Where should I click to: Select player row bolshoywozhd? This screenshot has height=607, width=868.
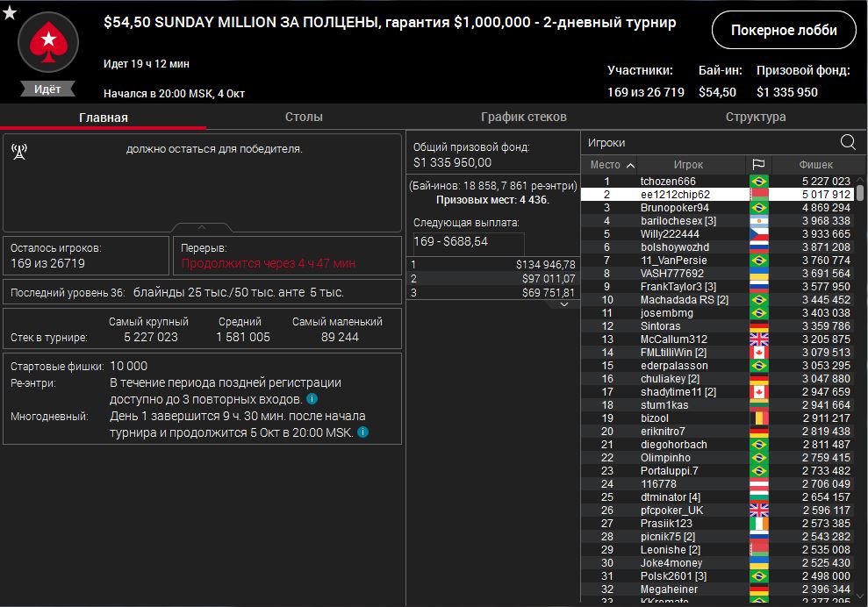tap(718, 246)
